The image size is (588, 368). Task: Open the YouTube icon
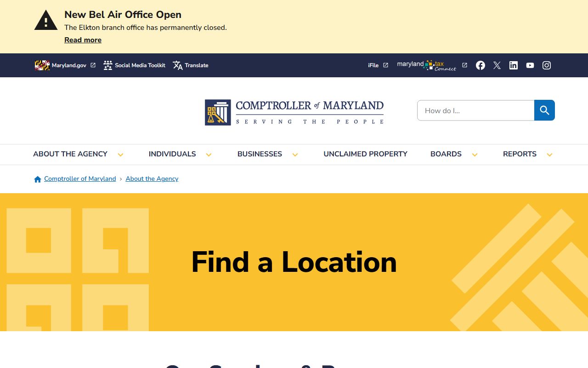tap(530, 65)
